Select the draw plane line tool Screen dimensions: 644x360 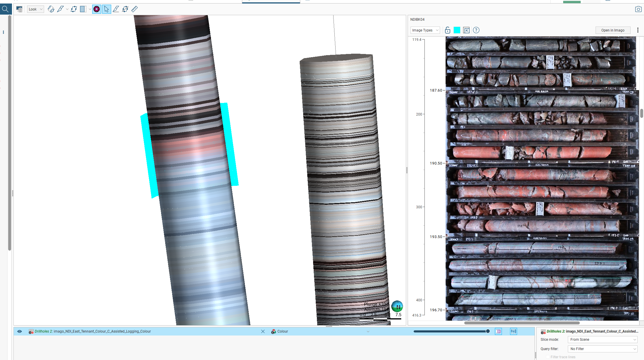(116, 9)
